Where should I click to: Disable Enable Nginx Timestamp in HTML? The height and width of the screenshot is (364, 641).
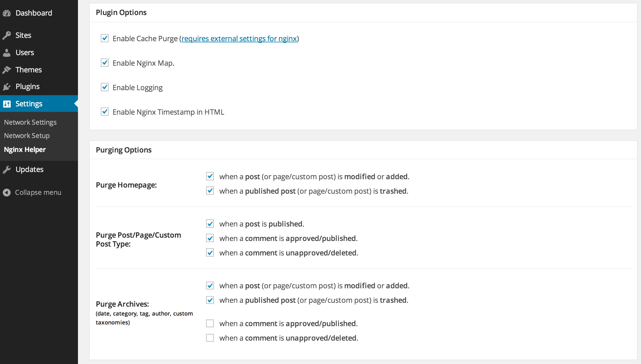pos(105,112)
